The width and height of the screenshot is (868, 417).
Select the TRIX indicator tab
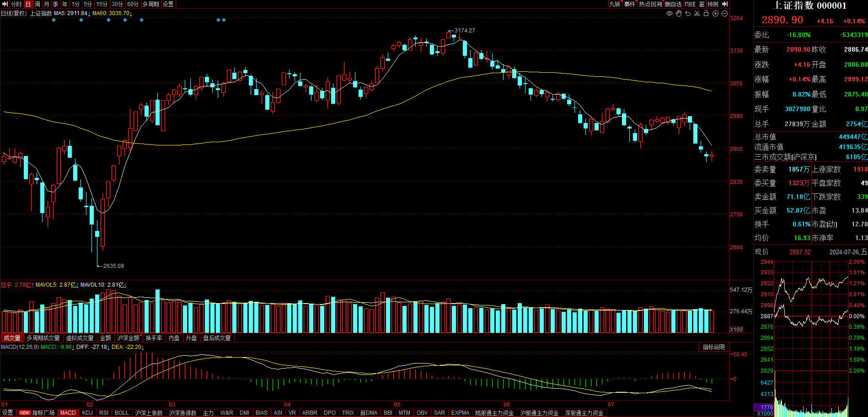pos(348,413)
